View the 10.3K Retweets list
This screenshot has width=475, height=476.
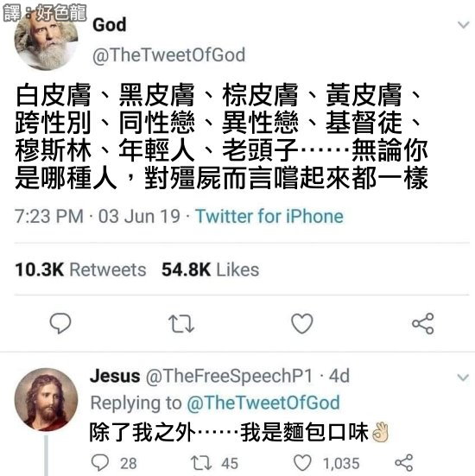tap(80, 270)
